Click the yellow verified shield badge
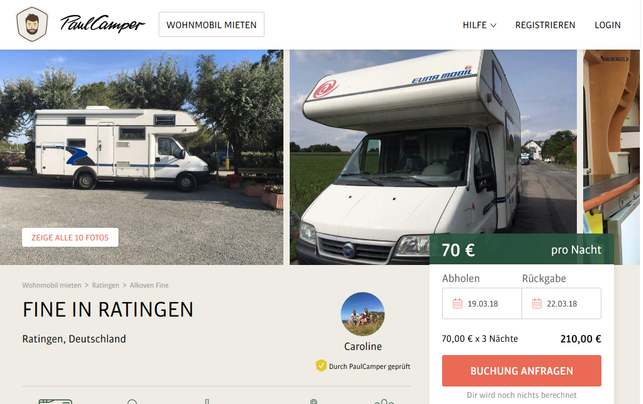 click(x=321, y=365)
